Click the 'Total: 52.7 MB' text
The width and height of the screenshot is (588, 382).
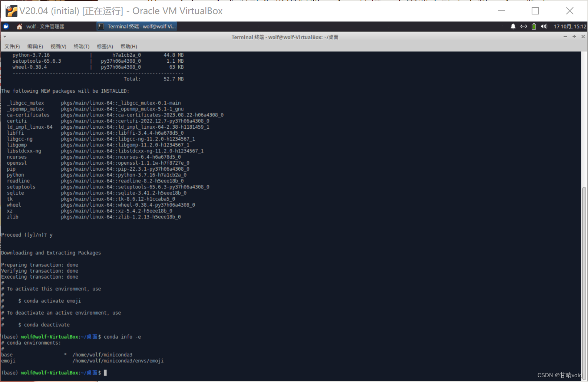tap(154, 79)
